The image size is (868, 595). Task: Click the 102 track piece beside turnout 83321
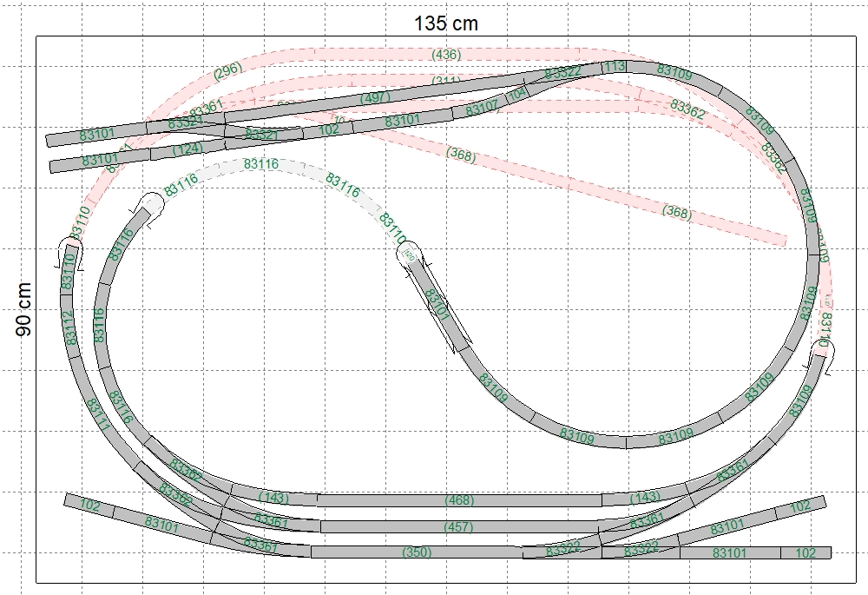pos(329,129)
